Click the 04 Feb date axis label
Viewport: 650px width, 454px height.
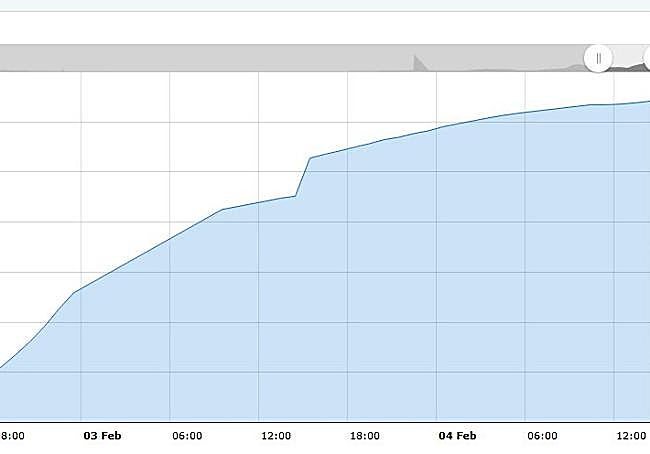(x=457, y=435)
